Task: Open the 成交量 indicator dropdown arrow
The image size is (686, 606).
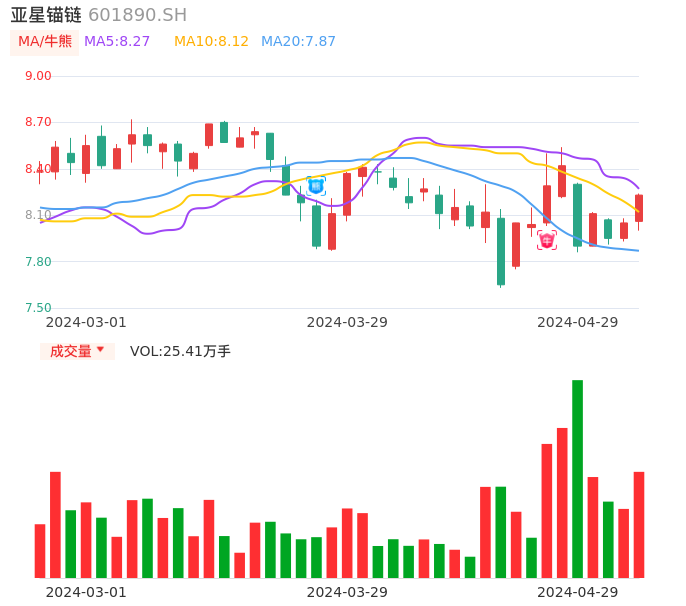Action: click(x=100, y=350)
